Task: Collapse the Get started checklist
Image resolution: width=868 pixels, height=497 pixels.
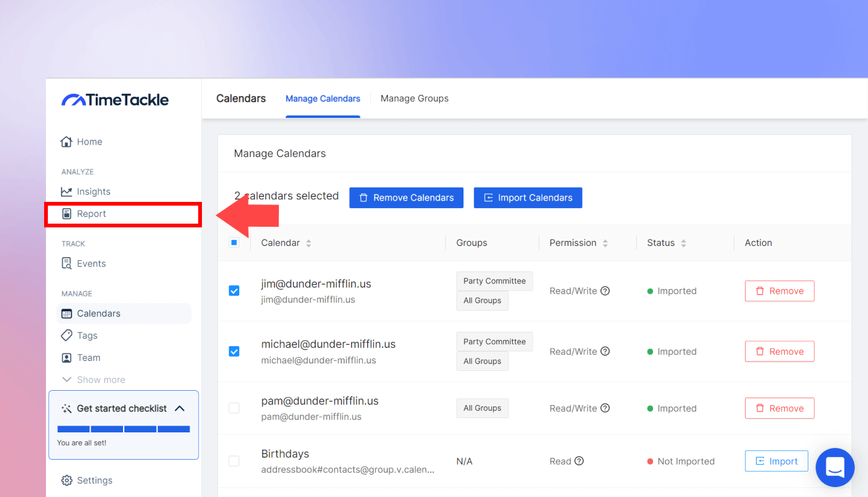Action: pyautogui.click(x=180, y=408)
